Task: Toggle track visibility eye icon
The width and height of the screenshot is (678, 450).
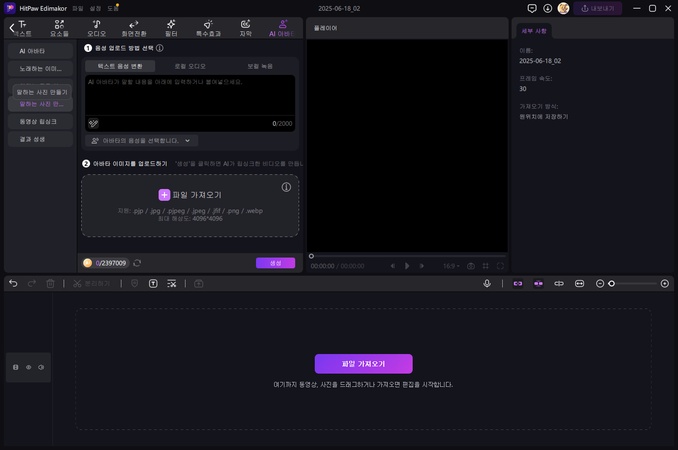Action: (x=29, y=367)
